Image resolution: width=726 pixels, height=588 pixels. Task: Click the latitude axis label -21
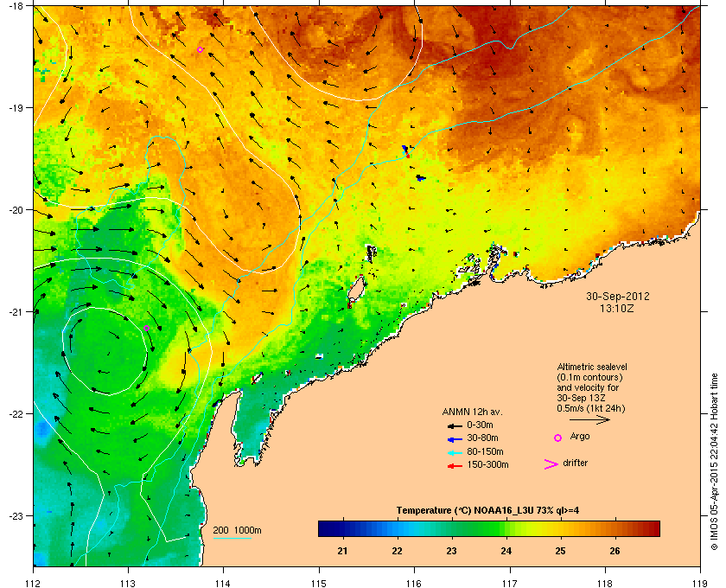click(16, 312)
